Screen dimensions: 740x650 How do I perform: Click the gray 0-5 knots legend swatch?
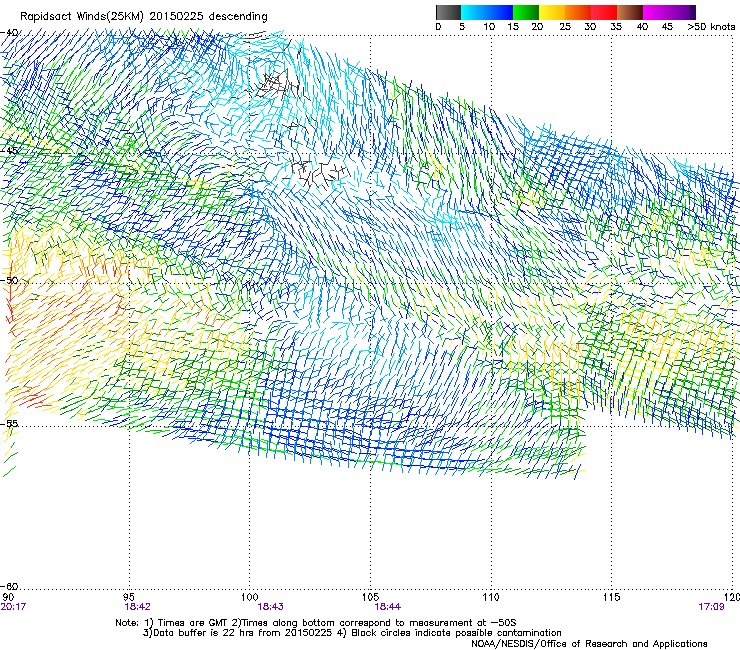click(448, 12)
